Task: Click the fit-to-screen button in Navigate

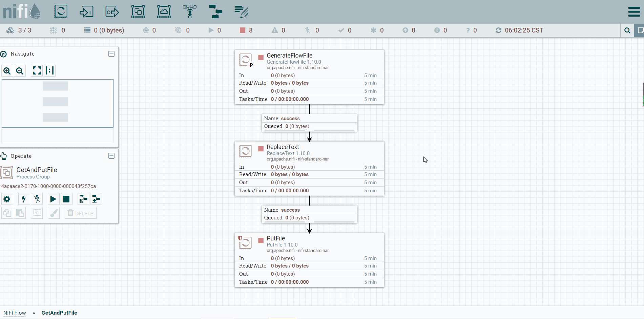Action: click(37, 70)
